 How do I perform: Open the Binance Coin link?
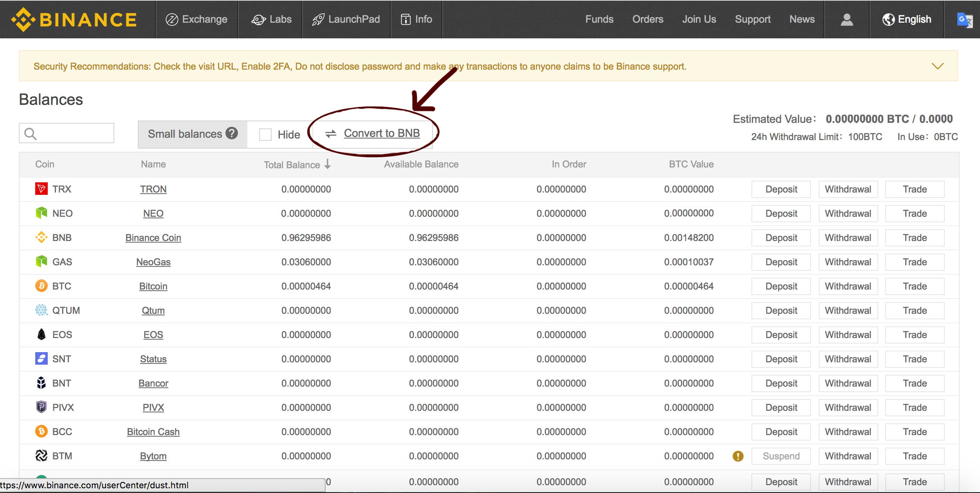[x=153, y=238]
